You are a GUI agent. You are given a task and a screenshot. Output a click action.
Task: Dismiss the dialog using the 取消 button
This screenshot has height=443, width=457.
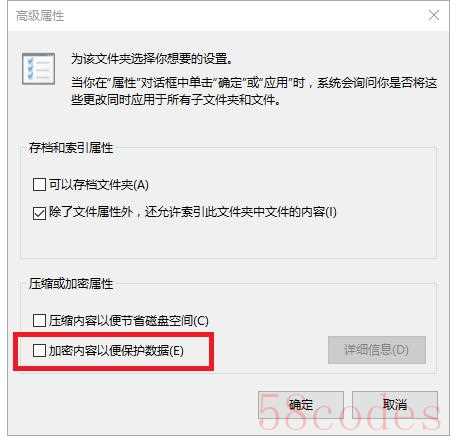pos(395,405)
